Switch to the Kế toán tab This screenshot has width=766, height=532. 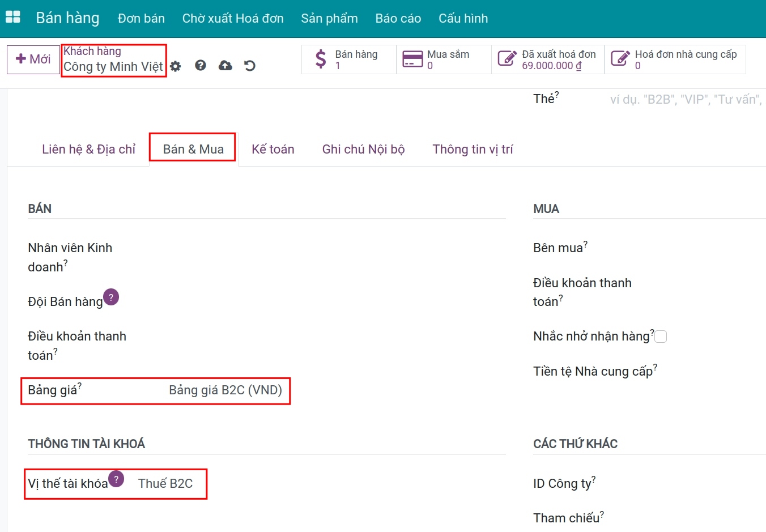[273, 149]
